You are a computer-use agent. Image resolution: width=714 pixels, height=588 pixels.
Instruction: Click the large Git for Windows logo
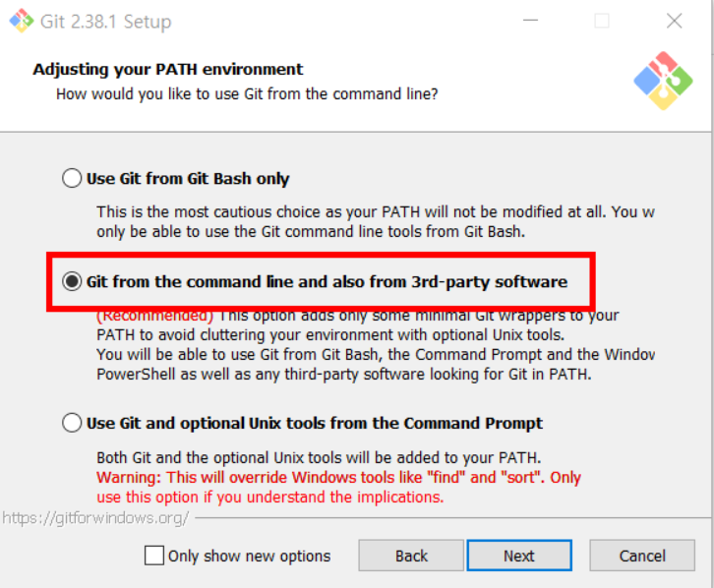[x=663, y=81]
